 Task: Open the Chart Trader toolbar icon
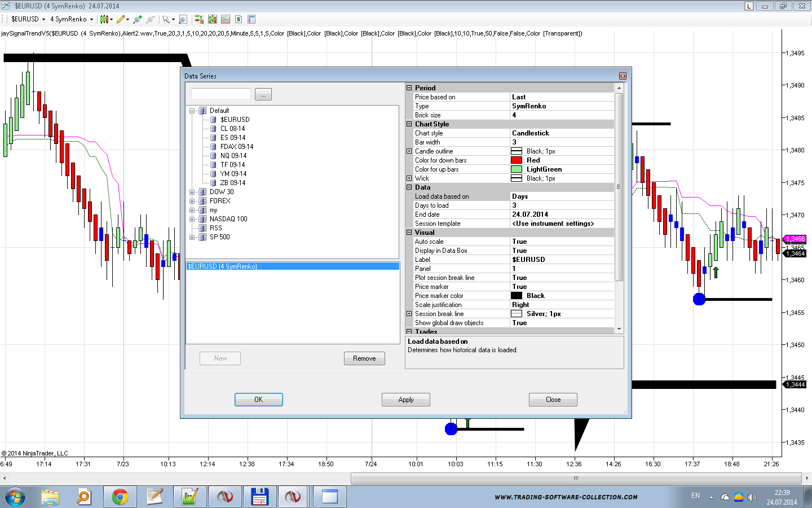click(x=199, y=19)
